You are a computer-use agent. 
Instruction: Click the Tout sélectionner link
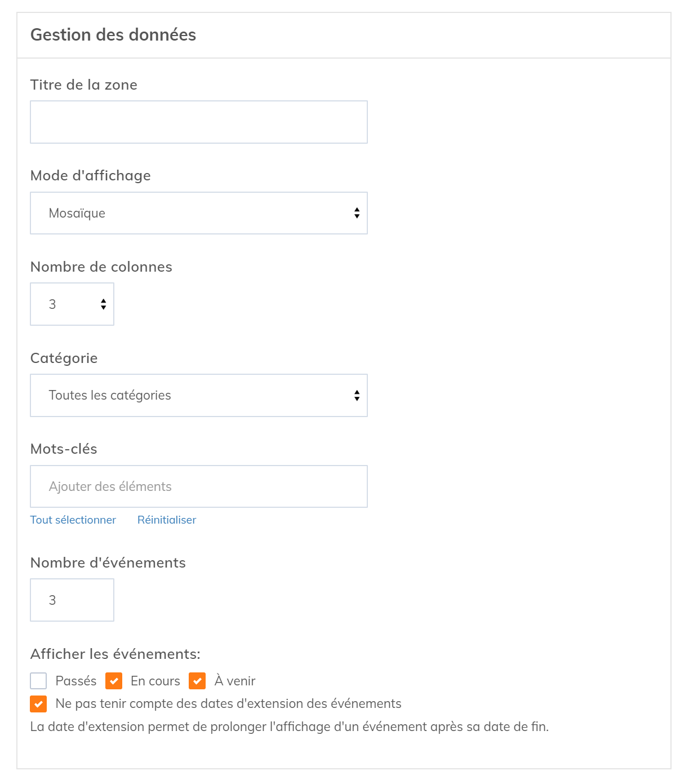click(73, 520)
